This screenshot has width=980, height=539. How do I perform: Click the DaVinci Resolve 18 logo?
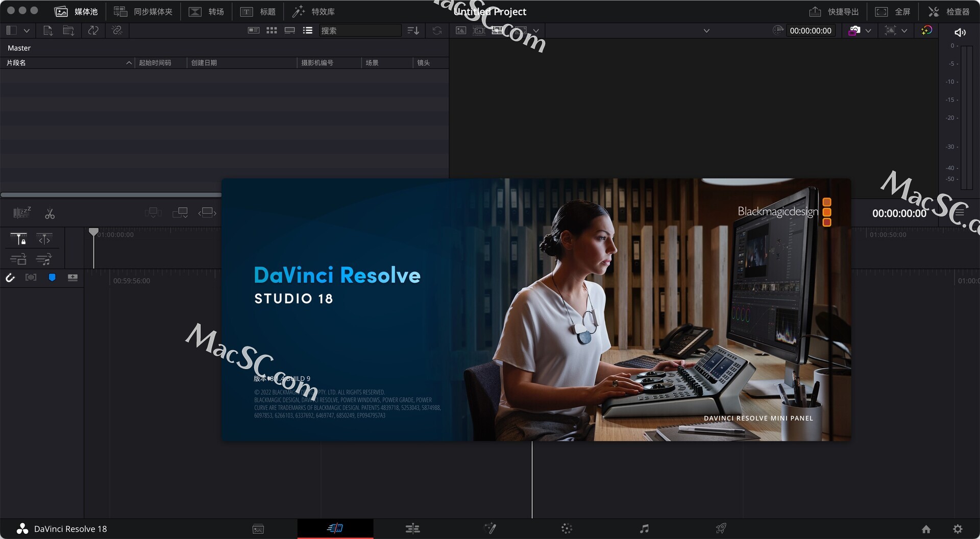point(22,529)
